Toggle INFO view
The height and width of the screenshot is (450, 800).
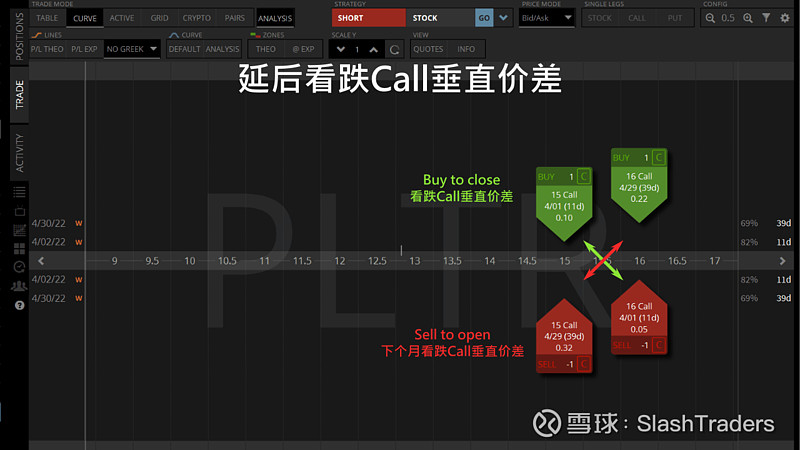pyautogui.click(x=466, y=49)
